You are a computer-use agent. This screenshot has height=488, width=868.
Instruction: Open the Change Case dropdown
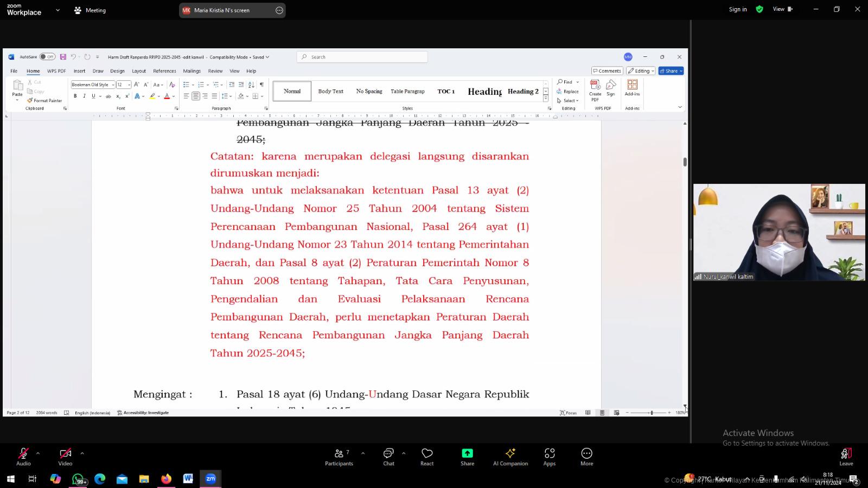click(x=158, y=85)
